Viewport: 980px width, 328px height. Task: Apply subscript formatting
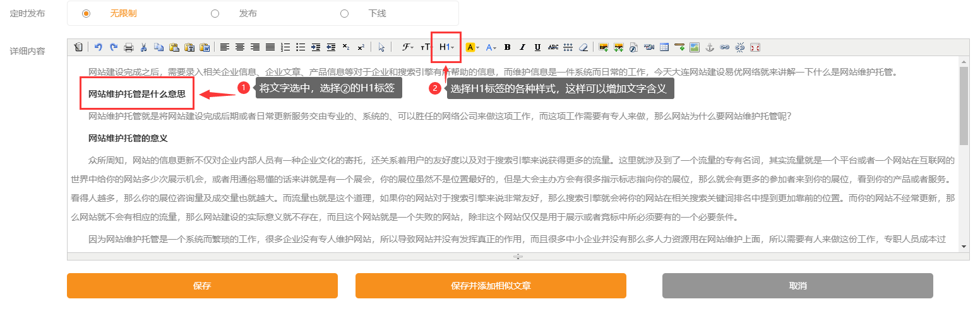[346, 47]
